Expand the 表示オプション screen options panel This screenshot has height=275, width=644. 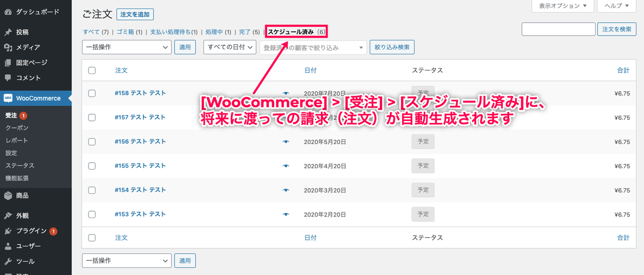coord(562,6)
